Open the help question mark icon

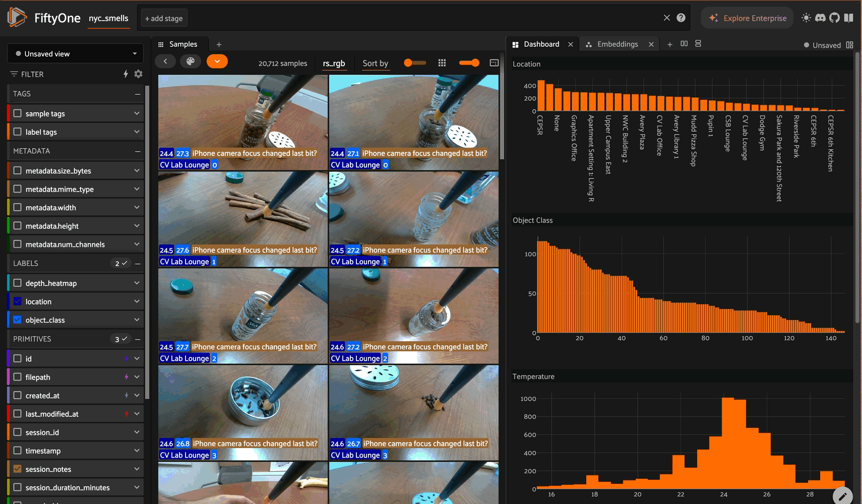coord(681,18)
